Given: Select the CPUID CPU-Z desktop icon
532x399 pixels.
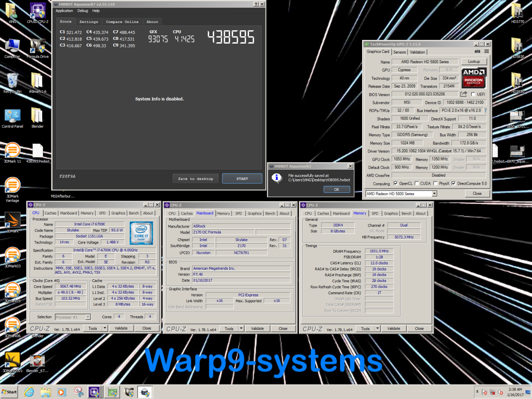Looking at the screenshot, I should click(38, 13).
